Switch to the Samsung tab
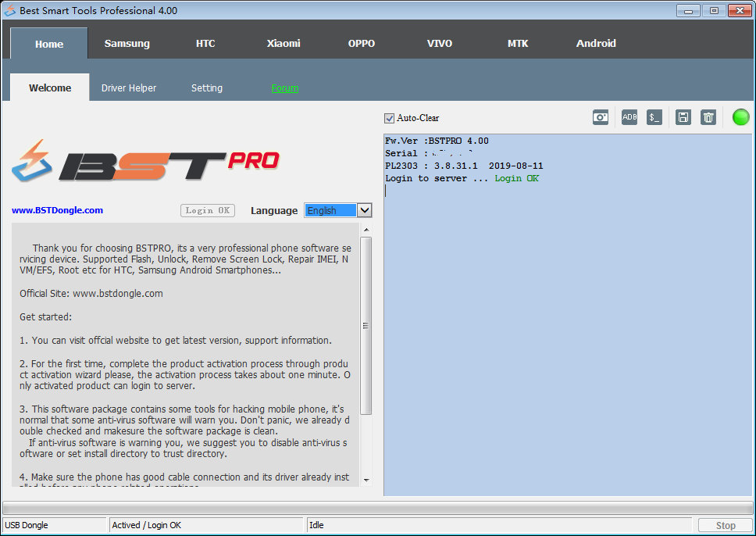Viewport: 756px width, 536px height. tap(127, 44)
